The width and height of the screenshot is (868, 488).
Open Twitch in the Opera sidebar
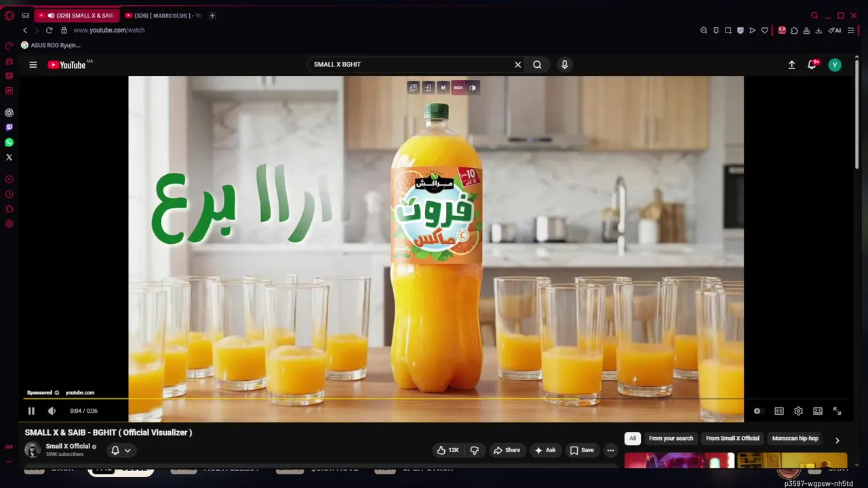[x=9, y=127]
